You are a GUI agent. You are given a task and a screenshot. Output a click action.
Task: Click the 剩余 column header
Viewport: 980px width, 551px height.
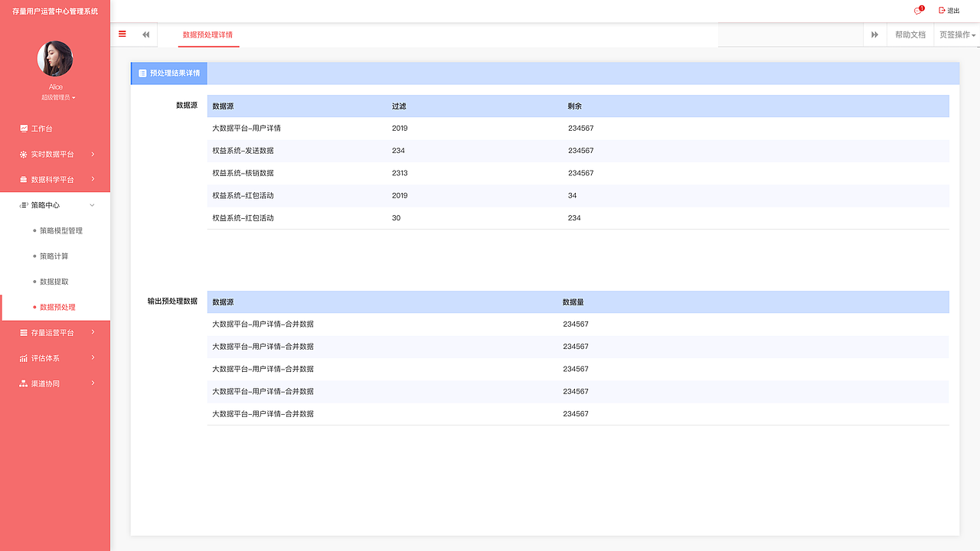(x=575, y=106)
